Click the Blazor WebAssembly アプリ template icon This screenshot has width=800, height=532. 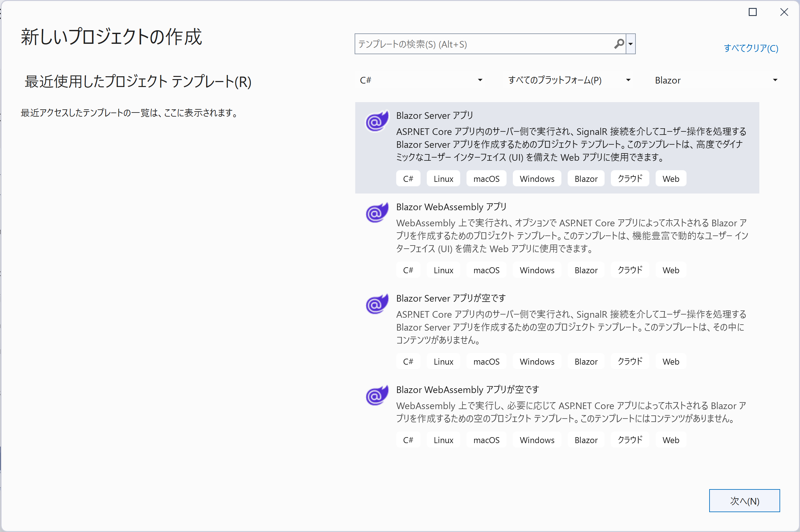click(377, 212)
